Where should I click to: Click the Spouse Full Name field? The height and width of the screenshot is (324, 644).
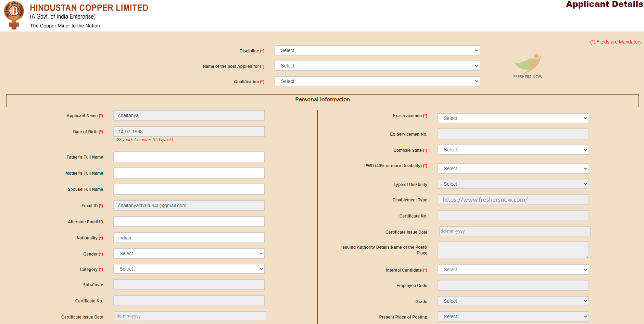pyautogui.click(x=189, y=189)
